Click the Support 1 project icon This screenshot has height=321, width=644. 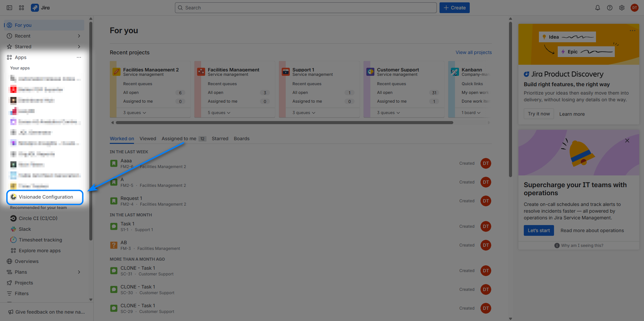286,71
